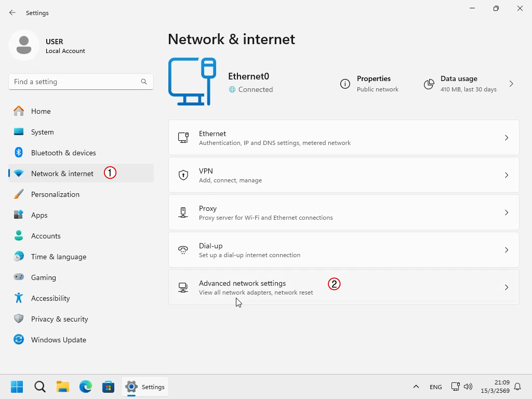Click the user profile avatar
Image resolution: width=532 pixels, height=399 pixels.
click(24, 45)
